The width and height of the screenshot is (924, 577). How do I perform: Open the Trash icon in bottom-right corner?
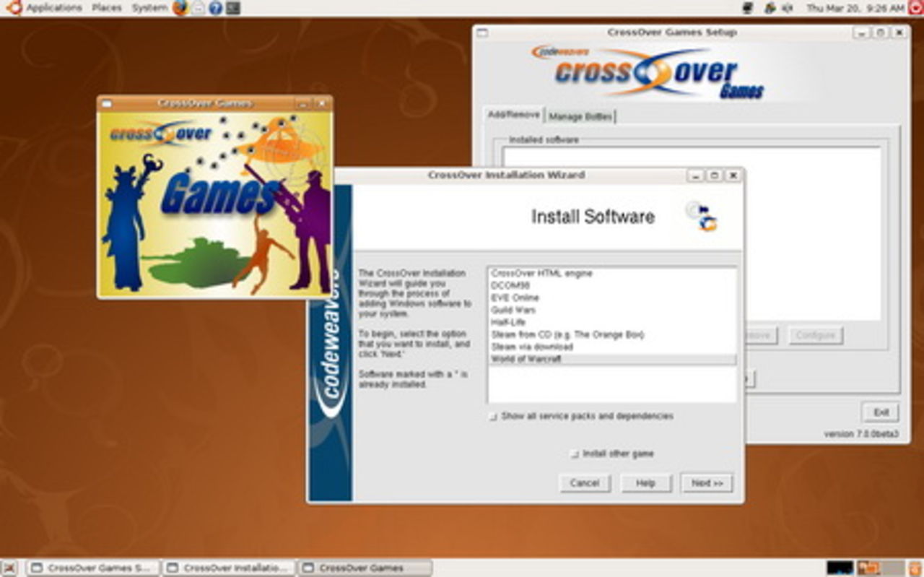[x=915, y=568]
